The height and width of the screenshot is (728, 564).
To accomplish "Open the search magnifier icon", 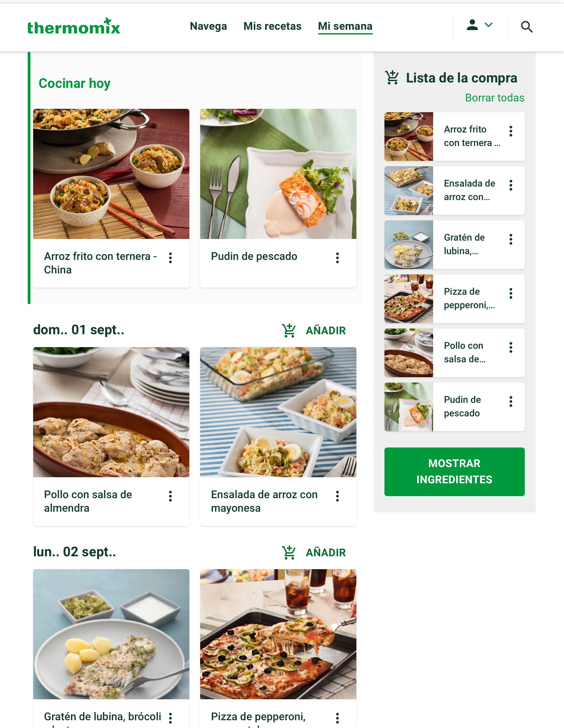I will click(526, 27).
